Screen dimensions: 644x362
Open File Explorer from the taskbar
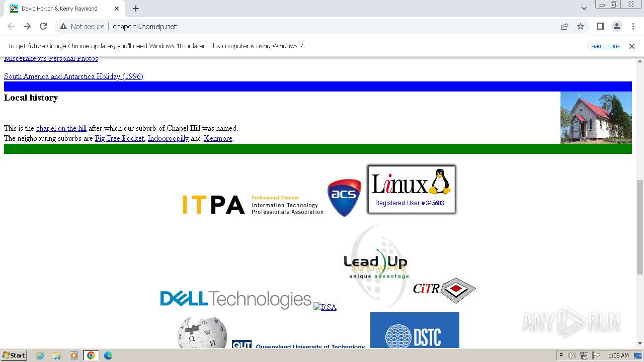pyautogui.click(x=57, y=355)
